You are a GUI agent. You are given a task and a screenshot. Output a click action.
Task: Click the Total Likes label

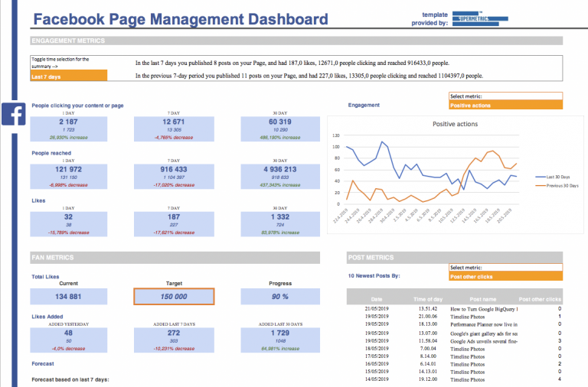pyautogui.click(x=45, y=276)
